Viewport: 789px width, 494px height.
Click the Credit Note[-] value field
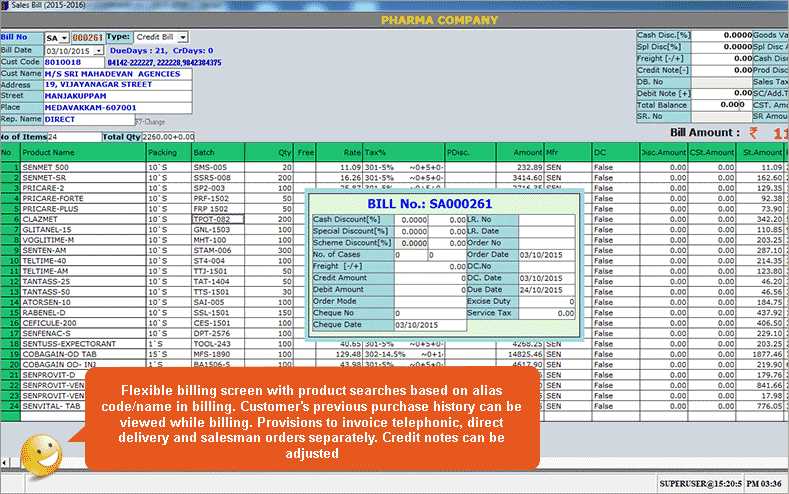722,70
